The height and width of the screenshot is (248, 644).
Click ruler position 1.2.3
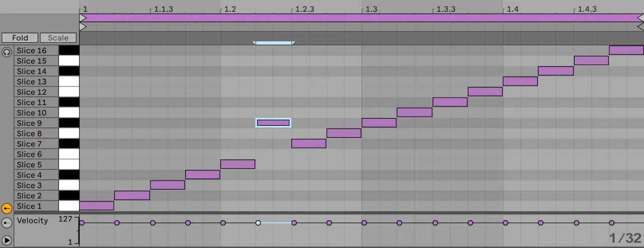click(305, 10)
